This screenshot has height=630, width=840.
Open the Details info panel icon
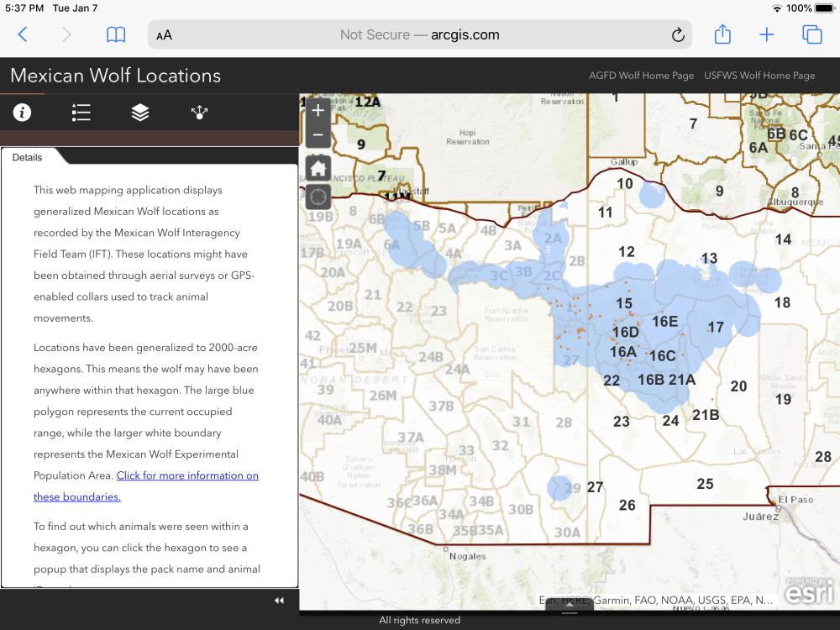coord(22,113)
